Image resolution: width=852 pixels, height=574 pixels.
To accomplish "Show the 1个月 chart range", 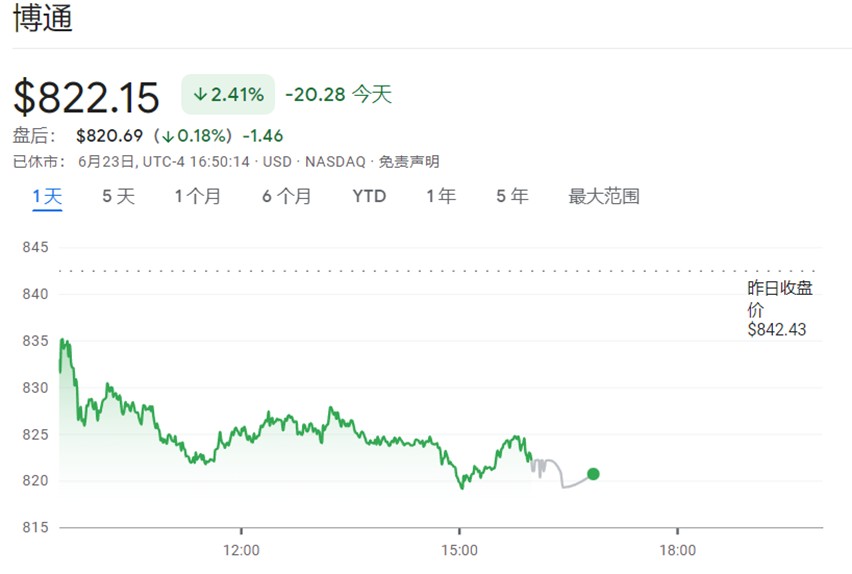I will pos(198,196).
